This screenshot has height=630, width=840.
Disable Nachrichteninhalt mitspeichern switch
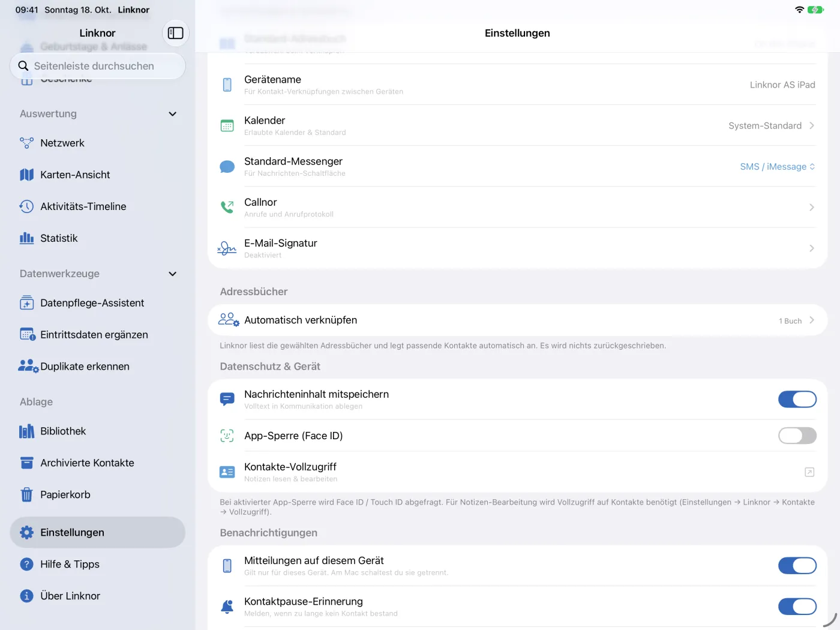[797, 400]
